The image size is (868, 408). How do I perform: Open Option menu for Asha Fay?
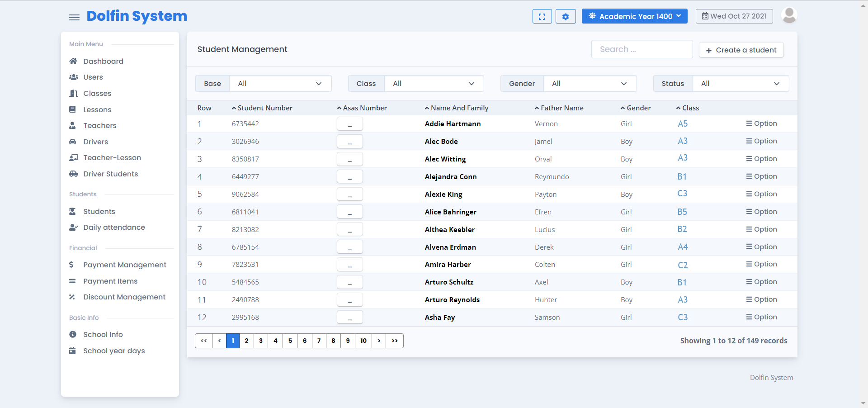point(761,317)
